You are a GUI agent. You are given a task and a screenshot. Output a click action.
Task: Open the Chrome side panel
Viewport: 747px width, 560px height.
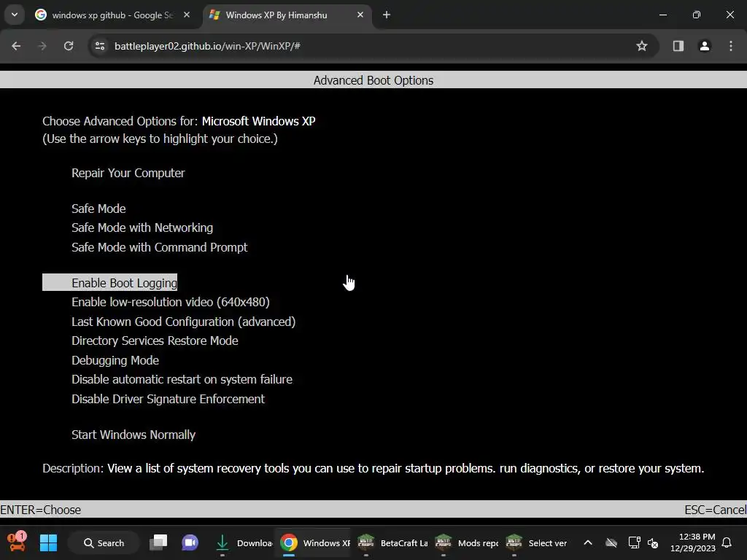[678, 46]
